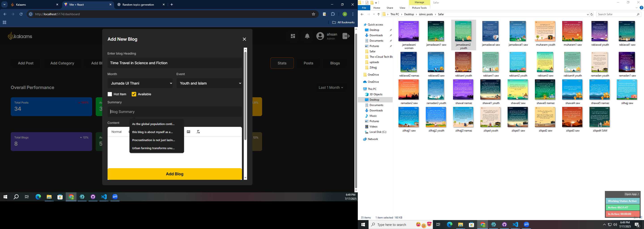Bookmark this page with the star icon
Screen dimensions: 644x229
click(x=314, y=14)
